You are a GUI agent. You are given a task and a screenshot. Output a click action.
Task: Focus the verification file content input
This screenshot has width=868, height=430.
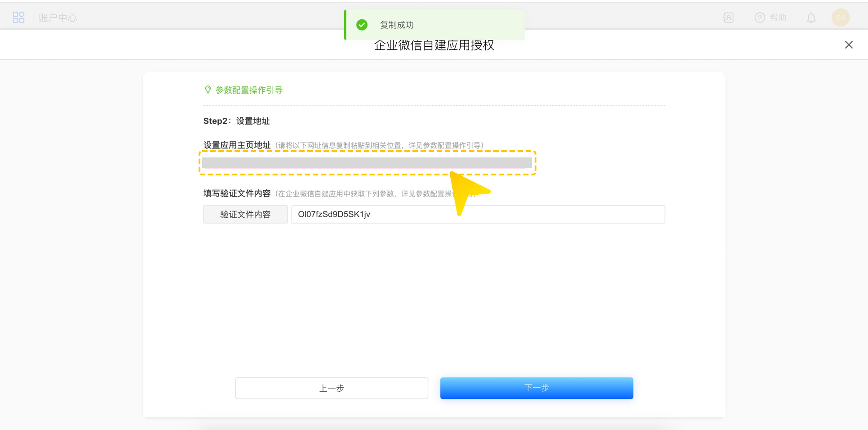coord(478,215)
